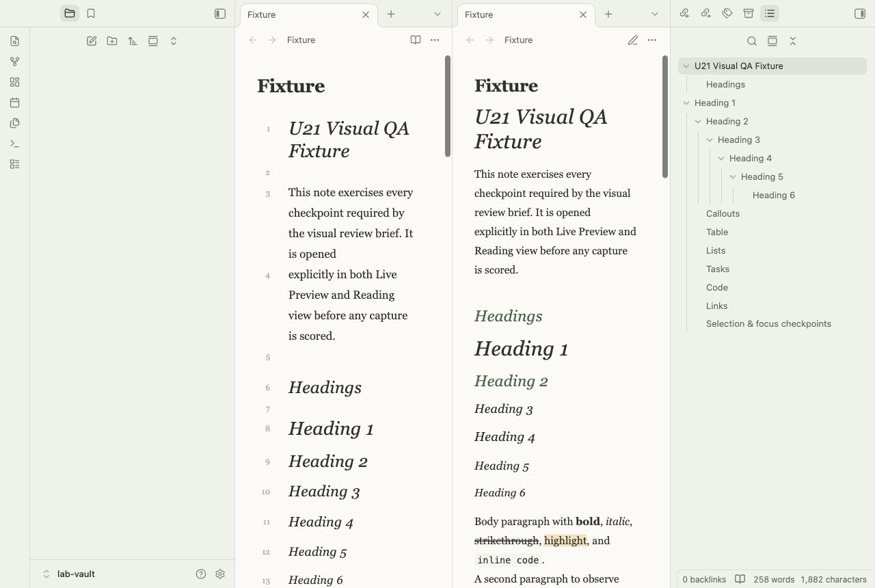Add a new tab in the right pane

608,14
